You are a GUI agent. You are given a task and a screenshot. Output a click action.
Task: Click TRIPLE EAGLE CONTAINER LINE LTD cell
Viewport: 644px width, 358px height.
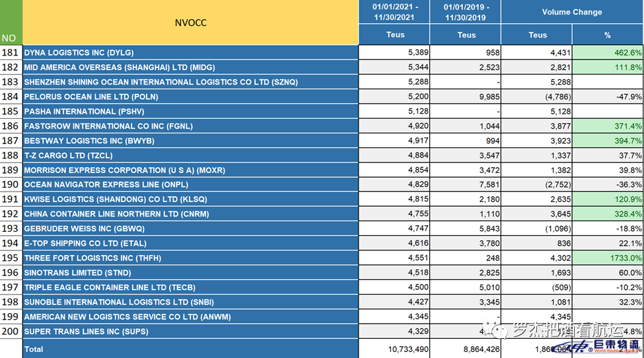[191, 287]
